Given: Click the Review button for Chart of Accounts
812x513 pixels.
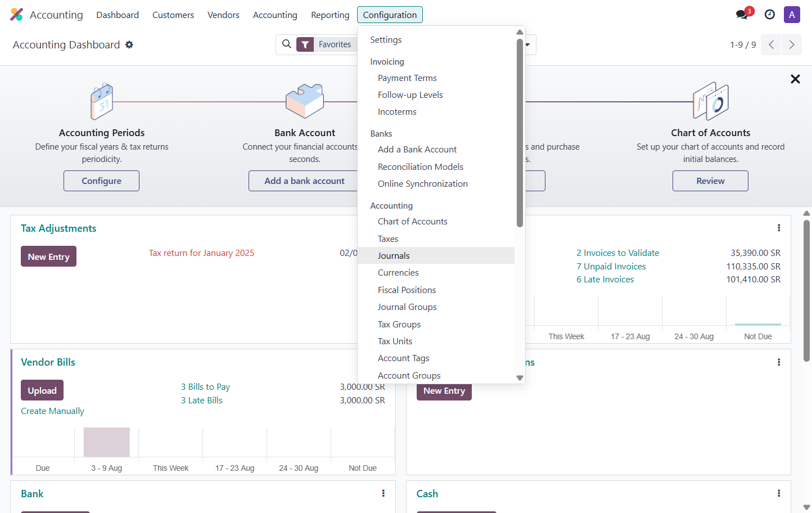Looking at the screenshot, I should point(710,181).
